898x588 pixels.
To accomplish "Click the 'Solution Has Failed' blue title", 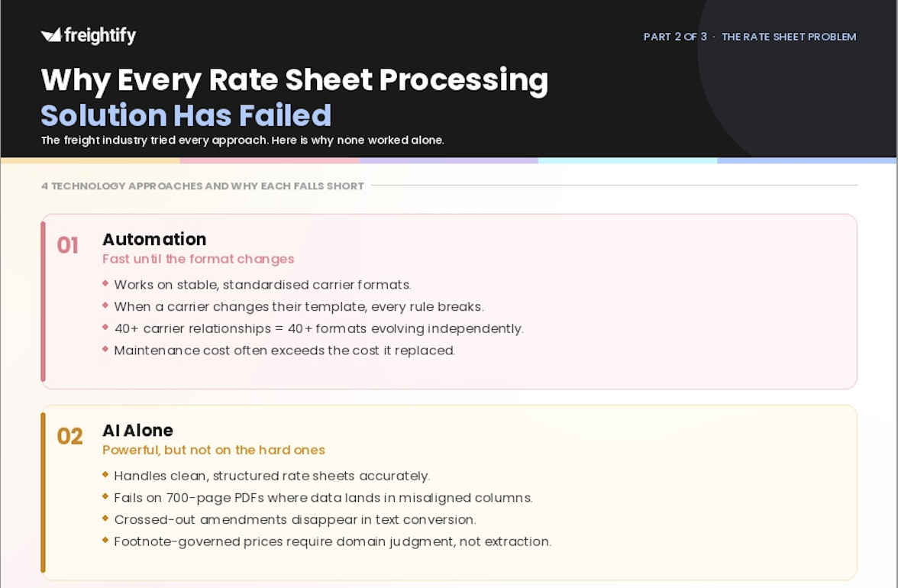I will 186,115.
